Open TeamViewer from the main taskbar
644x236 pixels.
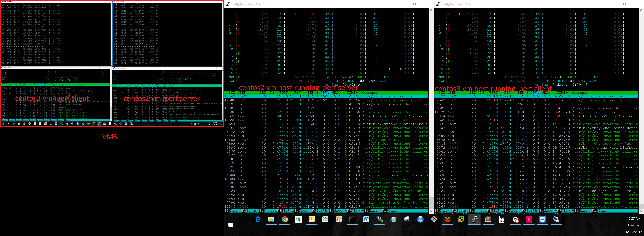click(x=542, y=220)
